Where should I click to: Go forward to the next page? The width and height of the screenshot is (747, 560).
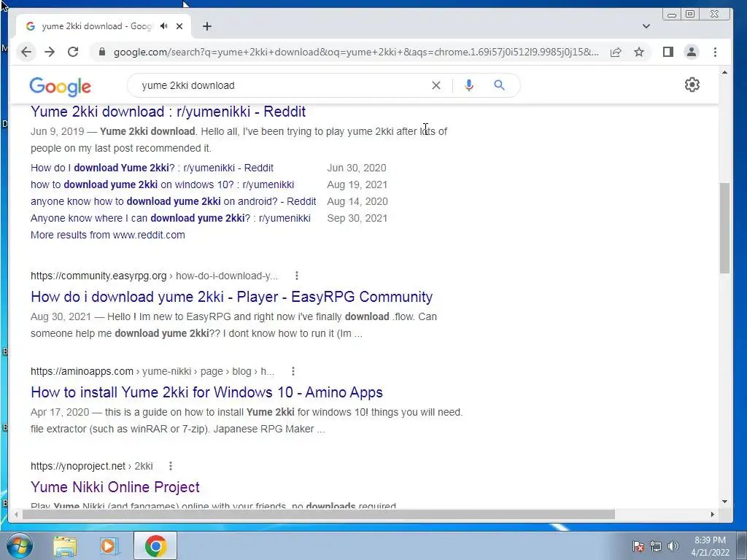pos(50,52)
